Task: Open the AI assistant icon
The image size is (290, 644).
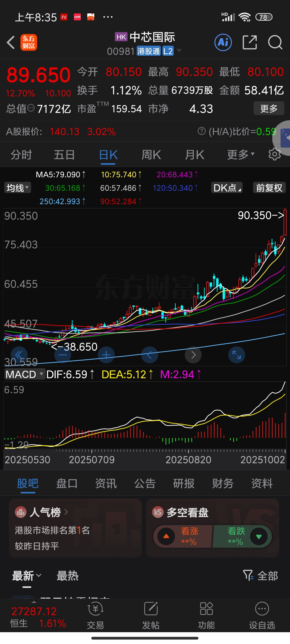Action: pos(223,42)
